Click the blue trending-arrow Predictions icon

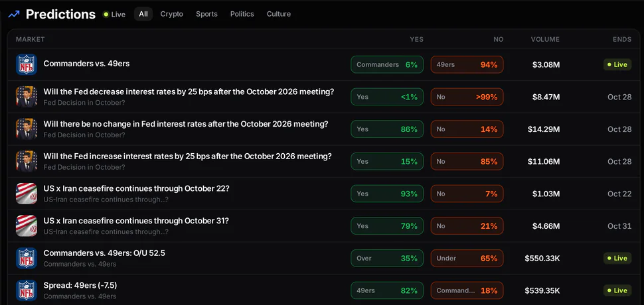tap(14, 15)
